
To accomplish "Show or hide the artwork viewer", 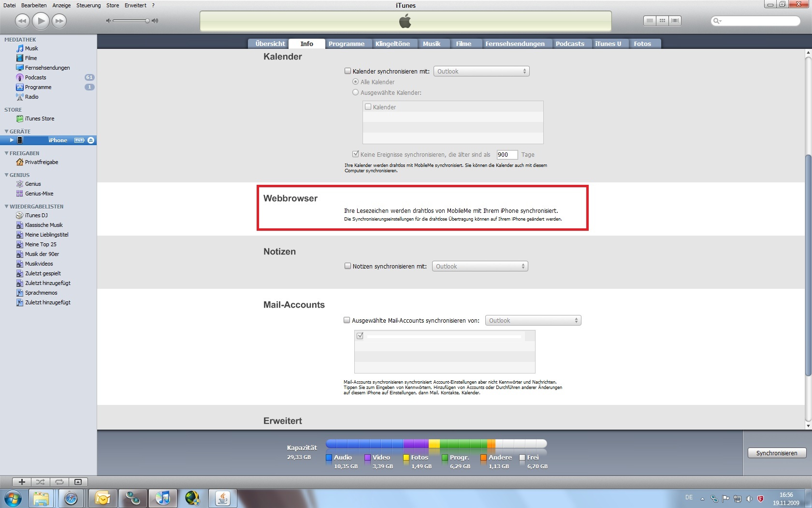I will (x=78, y=482).
